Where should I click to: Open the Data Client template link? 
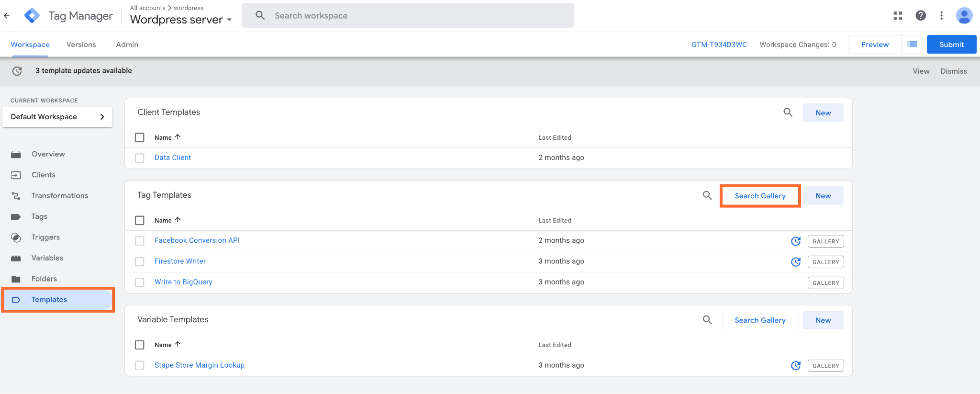point(173,158)
